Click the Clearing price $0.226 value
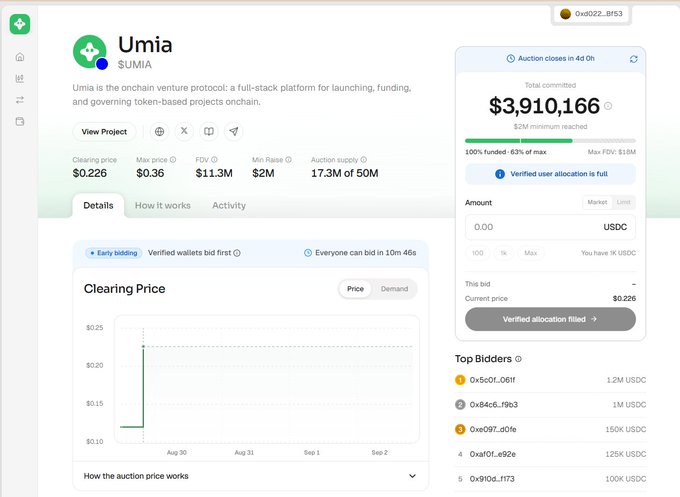 90,173
